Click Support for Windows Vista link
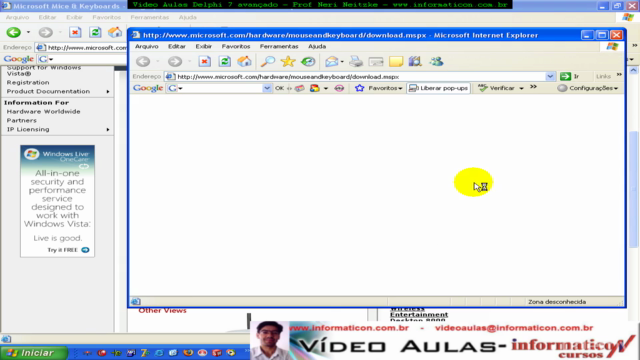The height and width of the screenshot is (360, 640). click(43, 70)
